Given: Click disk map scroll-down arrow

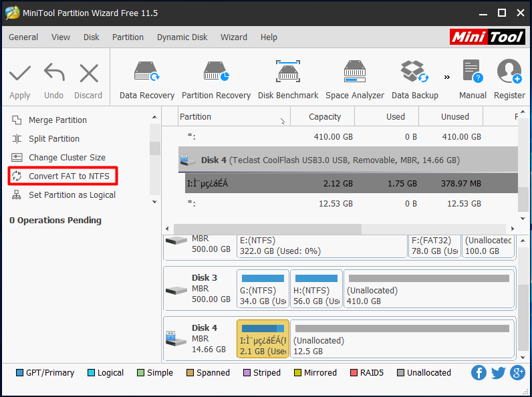Looking at the screenshot, I should pos(523,358).
